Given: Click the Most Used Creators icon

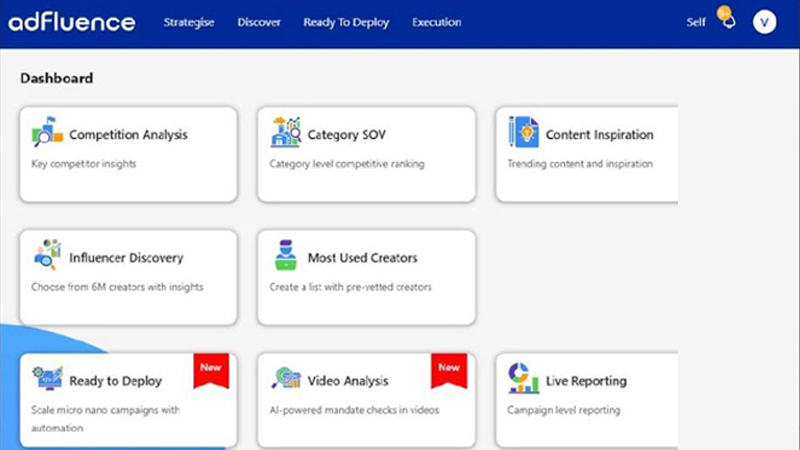Looking at the screenshot, I should pos(286,256).
